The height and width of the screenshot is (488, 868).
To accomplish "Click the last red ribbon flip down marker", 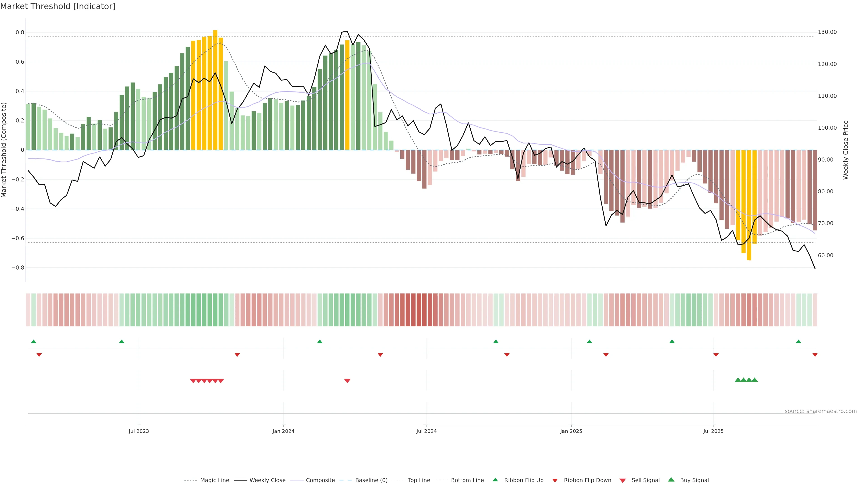I will [815, 355].
